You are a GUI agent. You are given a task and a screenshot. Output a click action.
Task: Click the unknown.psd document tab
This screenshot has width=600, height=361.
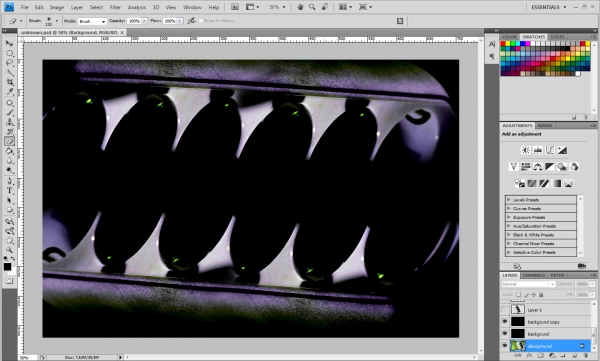[72, 33]
